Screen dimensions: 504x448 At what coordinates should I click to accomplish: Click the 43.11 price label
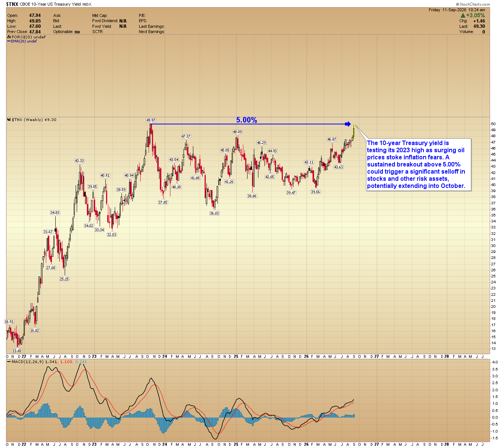pos(309,162)
